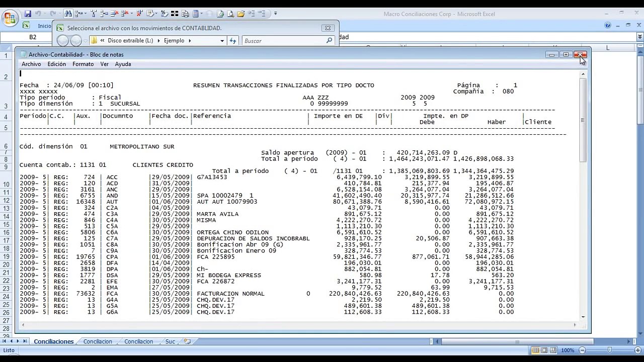Open the Ayuda menu in Notepad
Viewport: 644px width, 362px height.
pos(123,64)
